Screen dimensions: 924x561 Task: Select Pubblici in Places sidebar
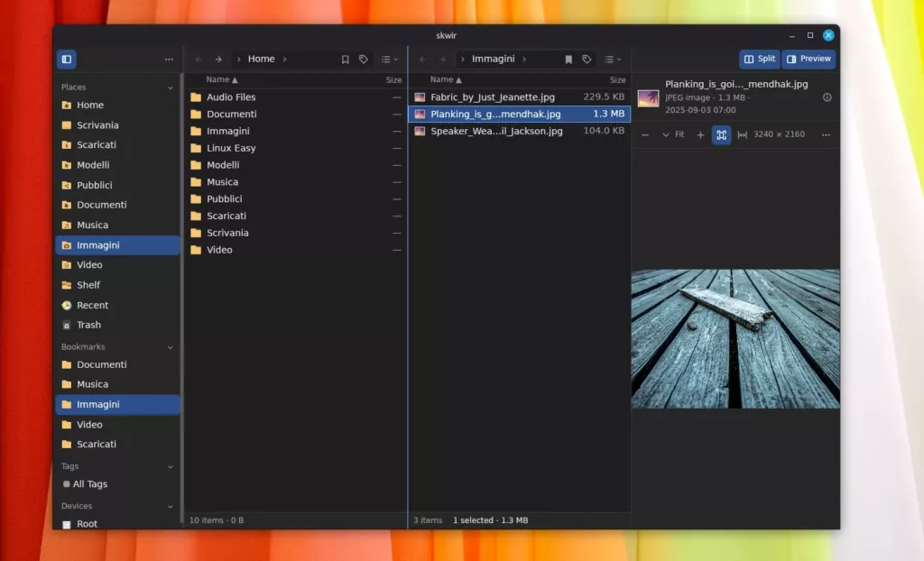tap(117, 185)
